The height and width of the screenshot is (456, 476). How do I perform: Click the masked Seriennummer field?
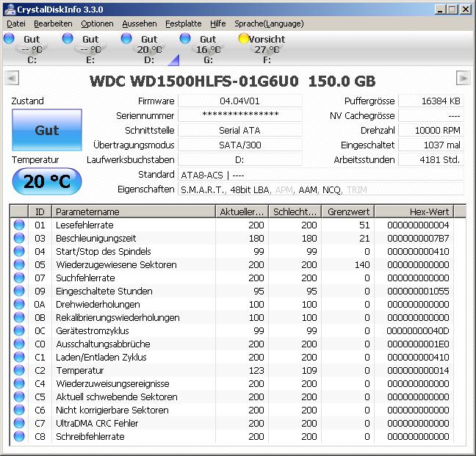[239, 115]
